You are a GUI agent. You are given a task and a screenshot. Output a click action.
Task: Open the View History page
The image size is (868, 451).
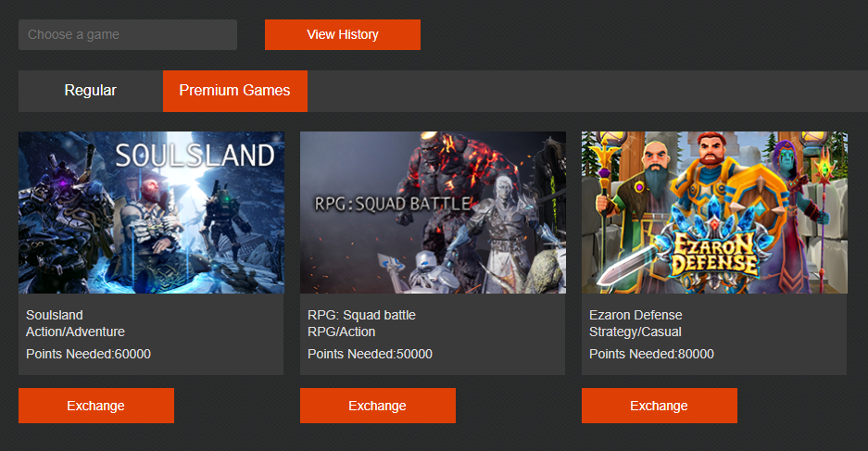point(343,35)
